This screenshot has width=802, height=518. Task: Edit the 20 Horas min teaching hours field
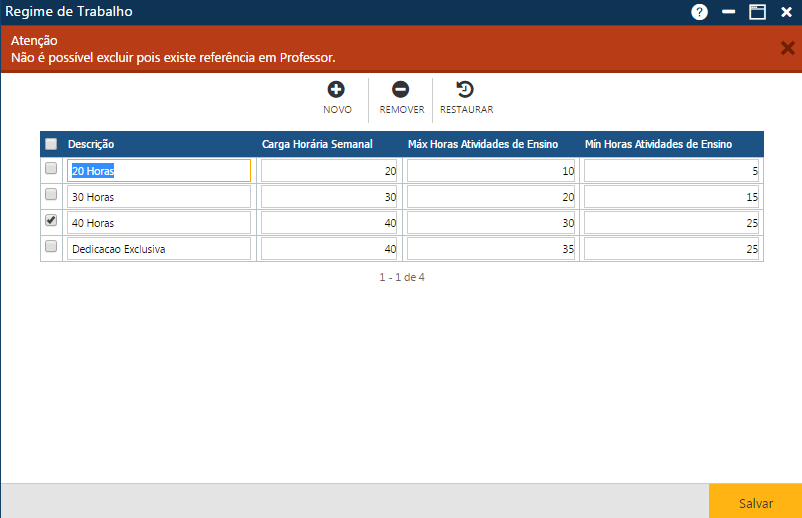coord(672,171)
